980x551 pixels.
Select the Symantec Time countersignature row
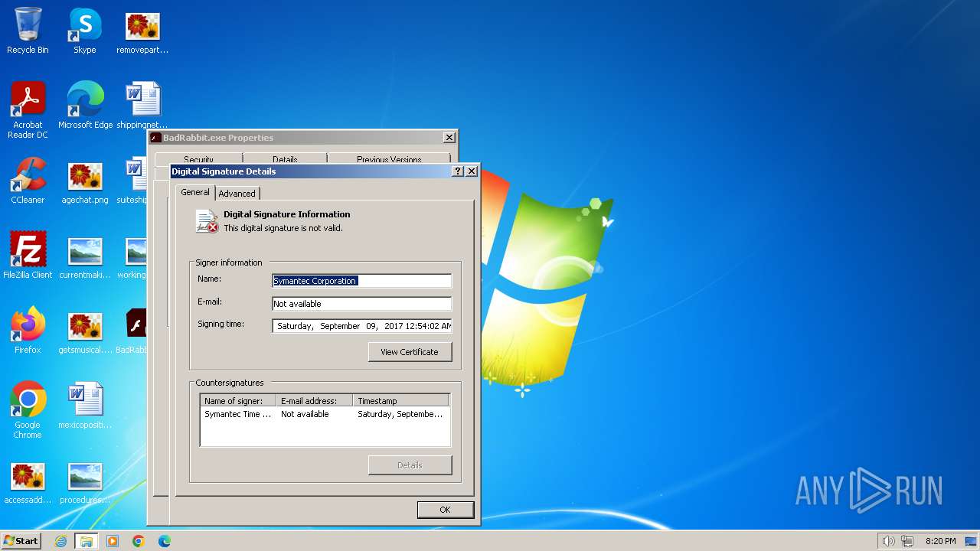(325, 414)
